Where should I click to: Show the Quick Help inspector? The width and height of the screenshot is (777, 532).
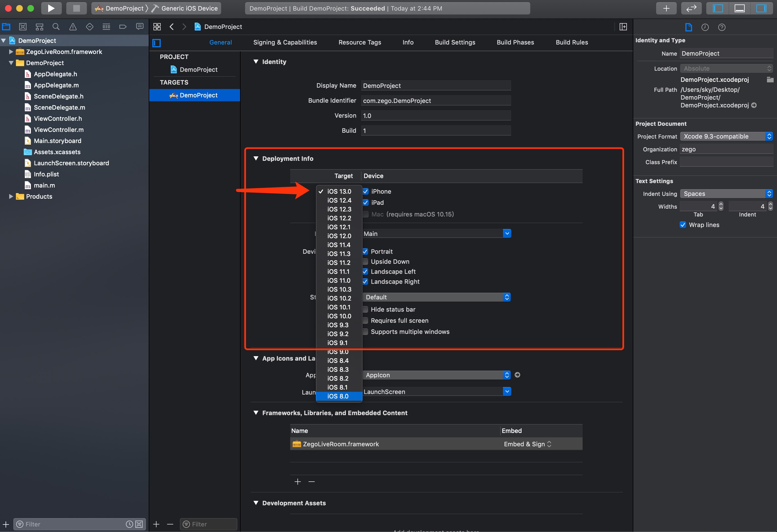click(x=722, y=27)
